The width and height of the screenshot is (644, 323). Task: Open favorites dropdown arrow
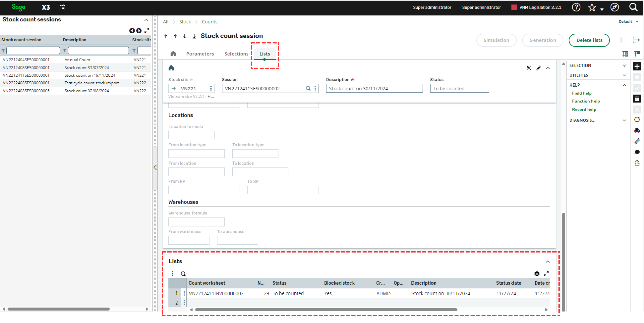[602, 9]
